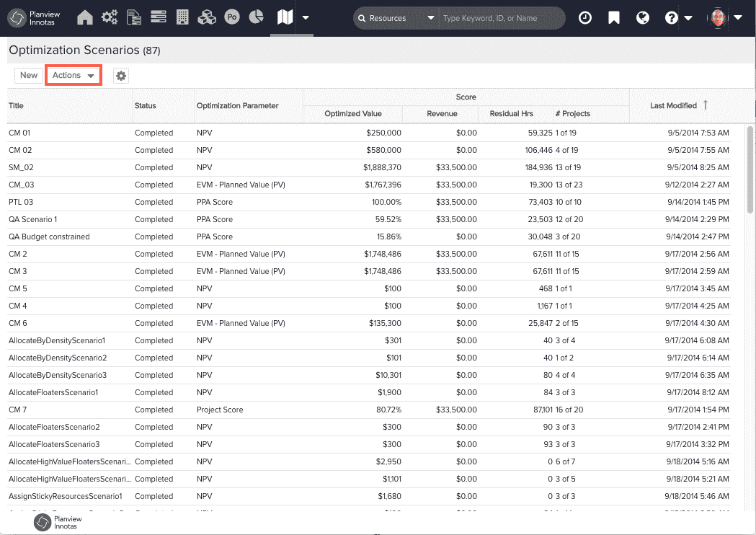Select the stacked cubes navigation icon
The height and width of the screenshot is (535, 756).
[x=207, y=17]
